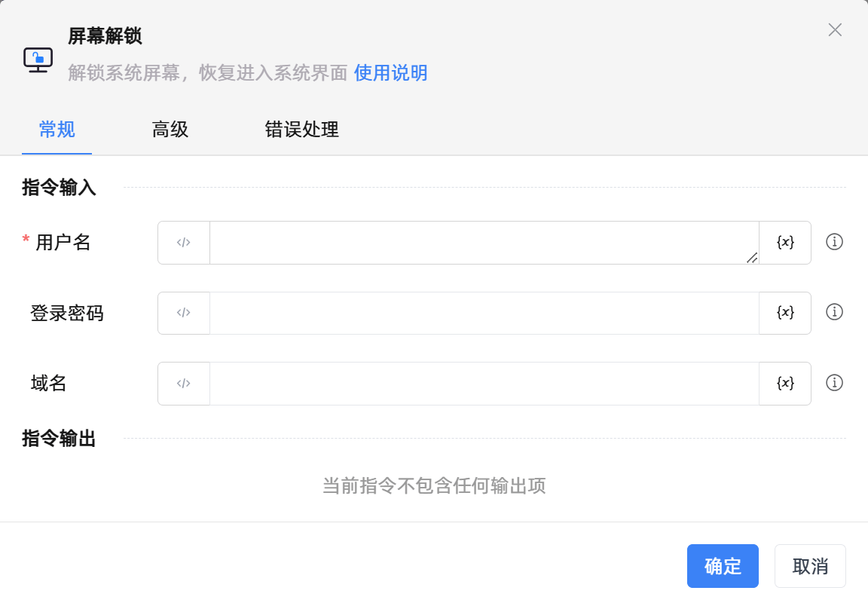Go to the 错误处理 tab
Screen dimensions: 868x609
click(301, 130)
